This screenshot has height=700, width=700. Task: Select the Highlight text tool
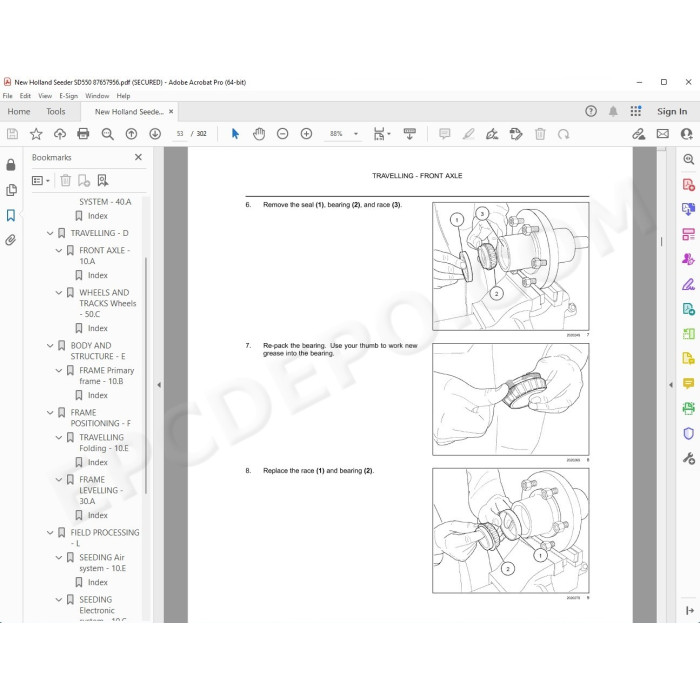pos(468,134)
